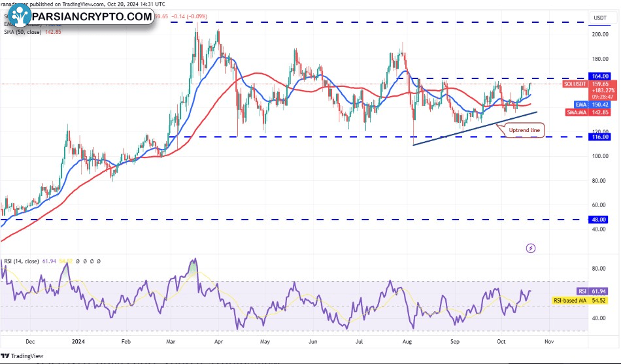Open the USDT currency selector
This screenshot has height=364, width=621.
(600, 18)
